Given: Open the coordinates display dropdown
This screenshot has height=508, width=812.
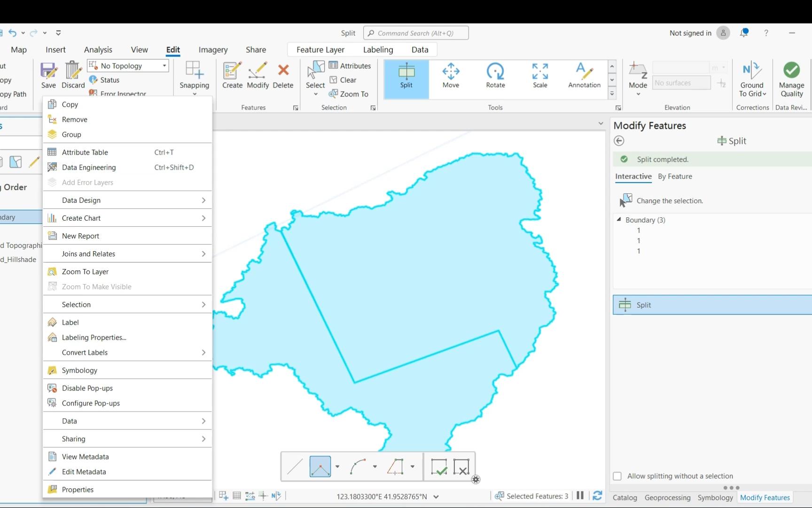Looking at the screenshot, I should tap(436, 496).
